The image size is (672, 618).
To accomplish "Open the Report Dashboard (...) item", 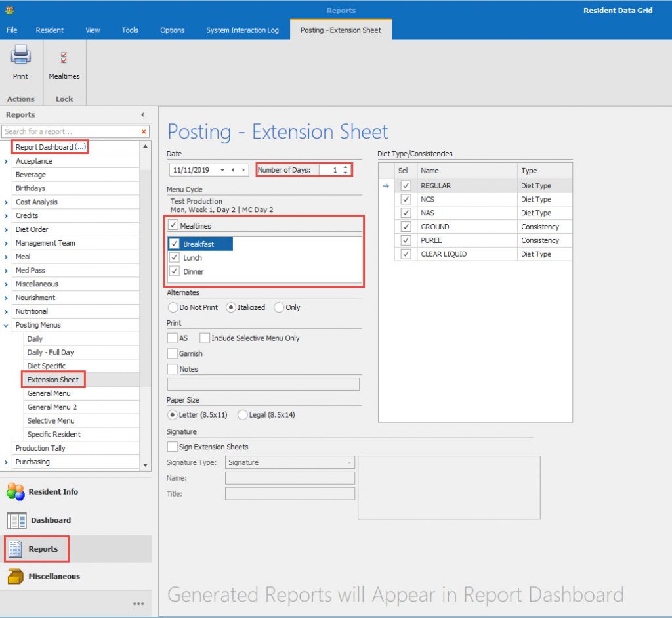I will [x=51, y=147].
